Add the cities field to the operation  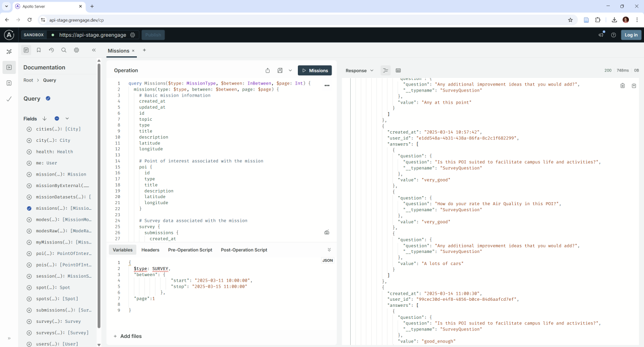pos(29,129)
